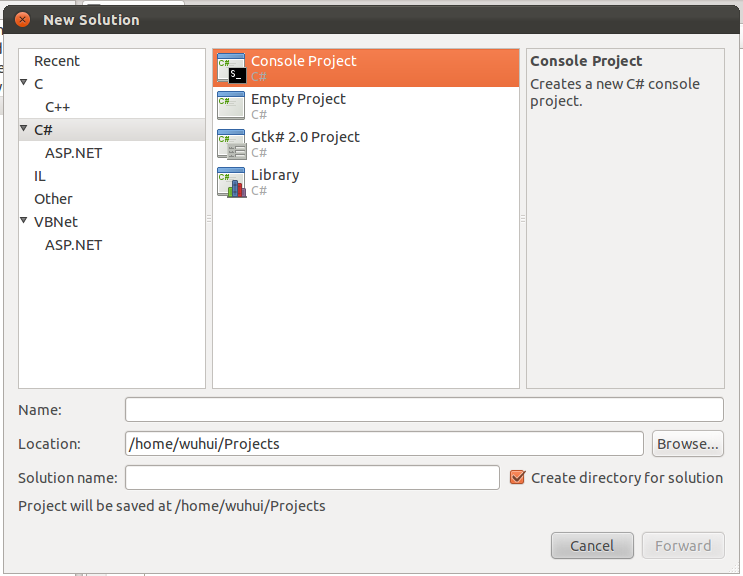This screenshot has height=576, width=743.
Task: Collapse the C category tree node
Action: (x=24, y=82)
